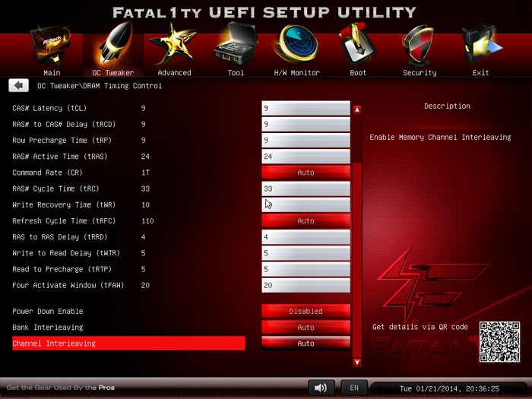Open the Tool toolbox icon
This screenshot has height=399, width=532.
[x=236, y=44]
